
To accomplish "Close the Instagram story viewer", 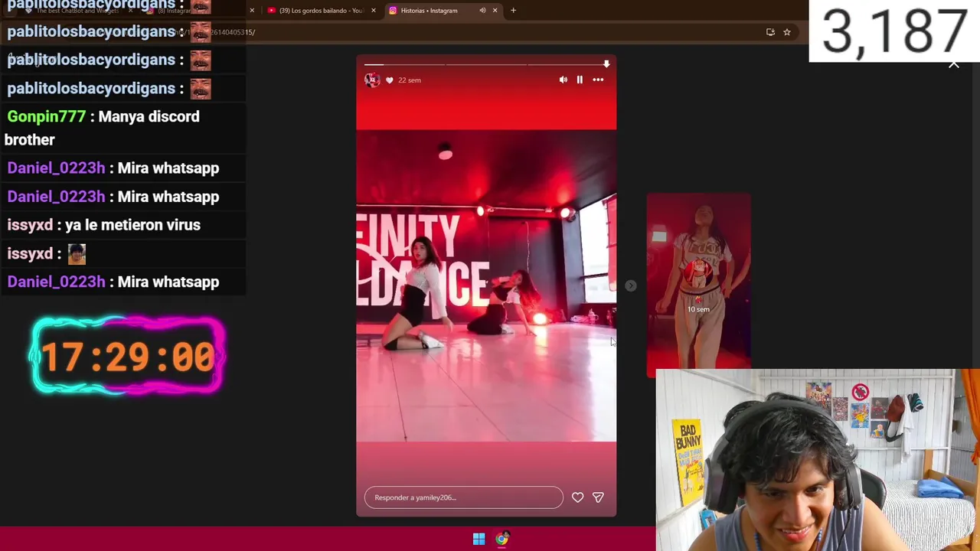I will [x=954, y=64].
